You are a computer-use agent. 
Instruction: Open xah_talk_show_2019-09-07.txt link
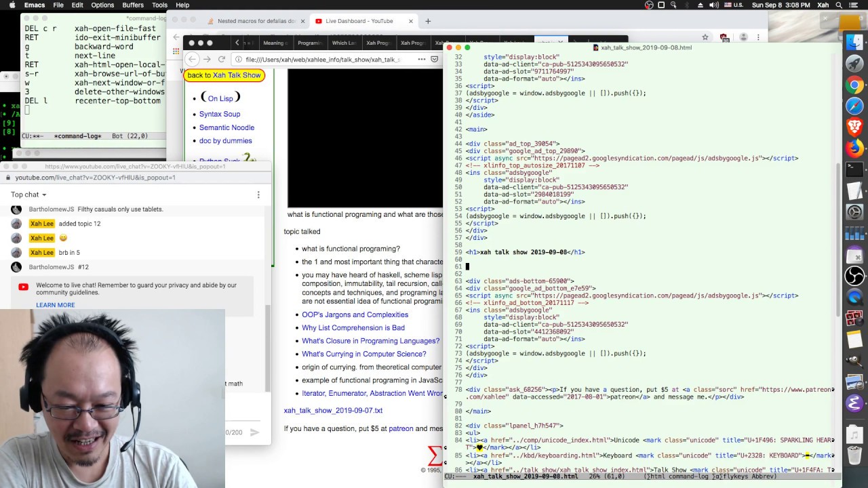(x=333, y=411)
